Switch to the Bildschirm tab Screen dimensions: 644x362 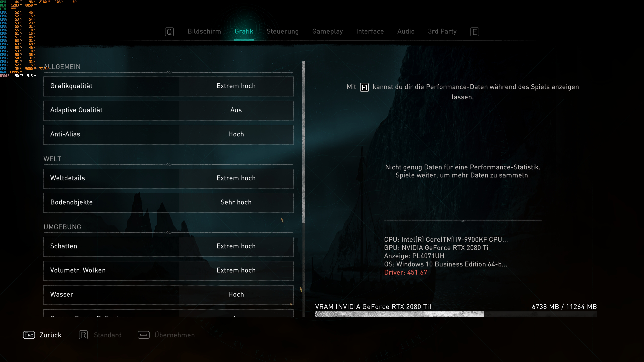(x=204, y=32)
